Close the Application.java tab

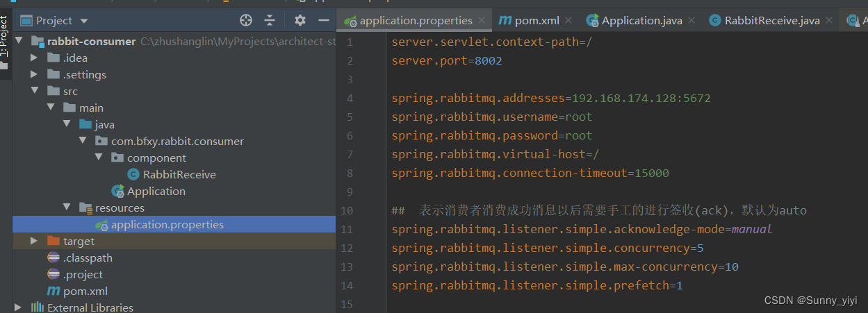693,21
